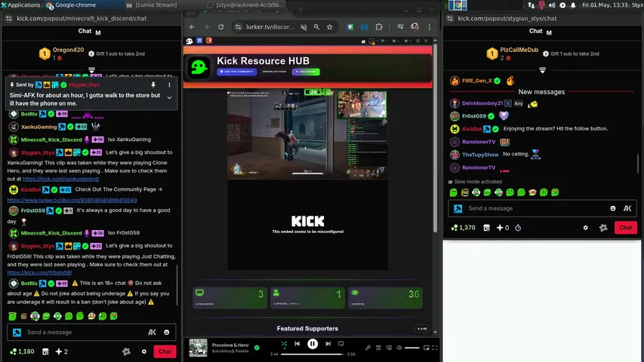Click the Add Server button

click(306, 72)
